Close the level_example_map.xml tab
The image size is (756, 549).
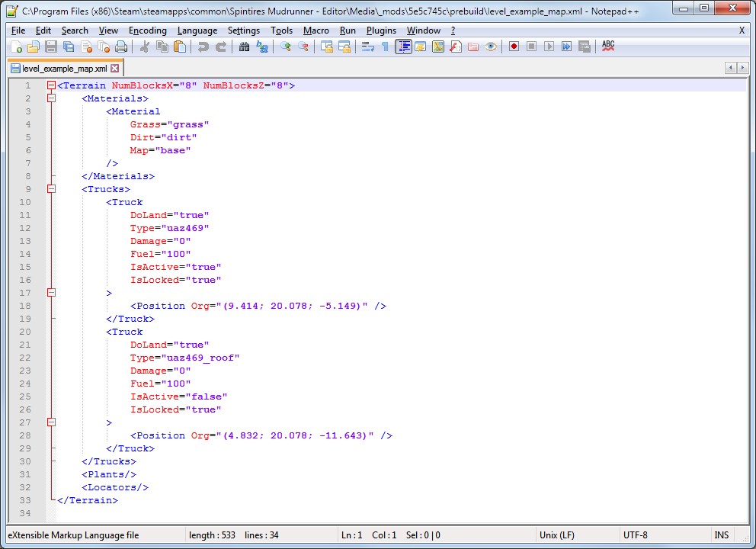click(115, 69)
